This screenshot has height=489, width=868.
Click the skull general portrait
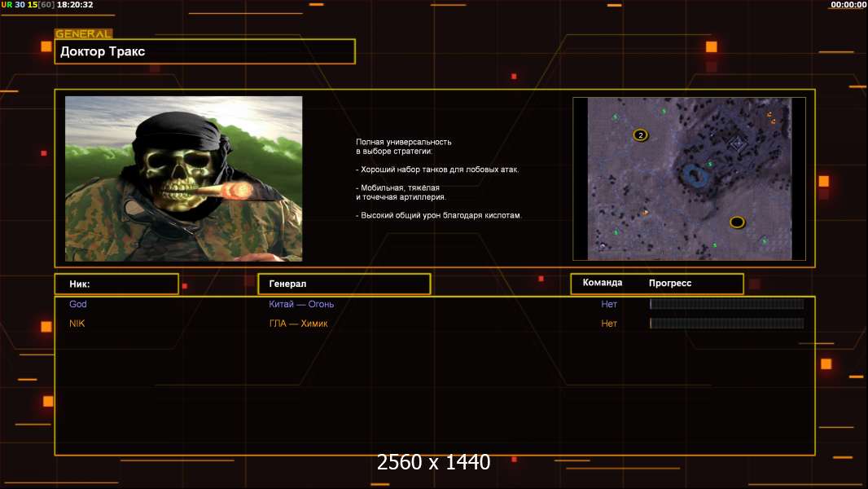click(183, 178)
